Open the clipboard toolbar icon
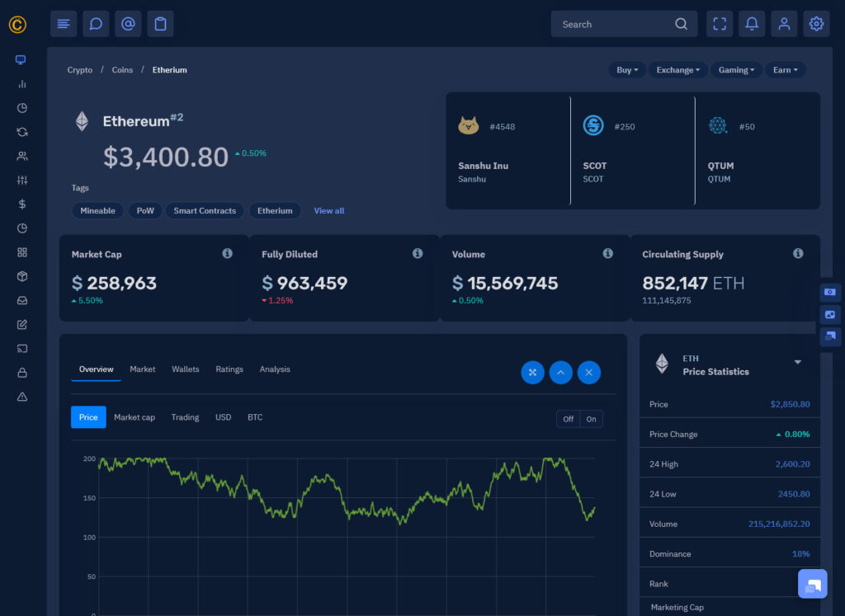845x616 pixels. click(x=161, y=24)
